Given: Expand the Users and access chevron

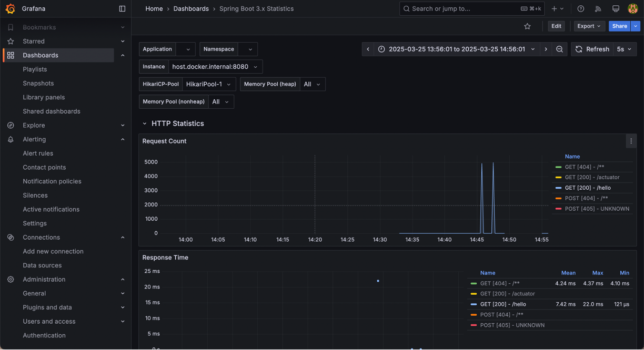Looking at the screenshot, I should (123, 322).
